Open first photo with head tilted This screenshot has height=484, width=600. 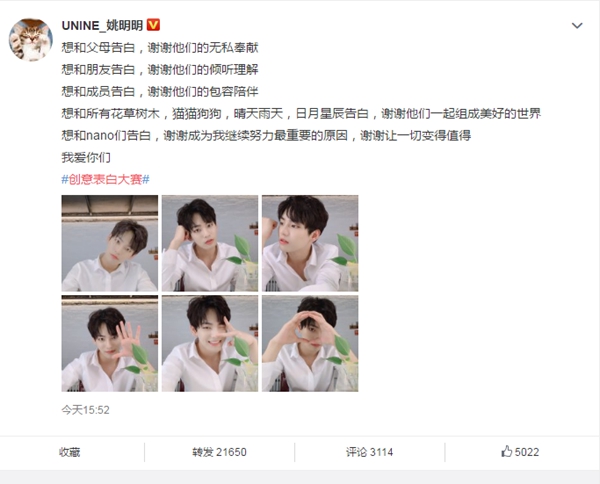coord(110,243)
